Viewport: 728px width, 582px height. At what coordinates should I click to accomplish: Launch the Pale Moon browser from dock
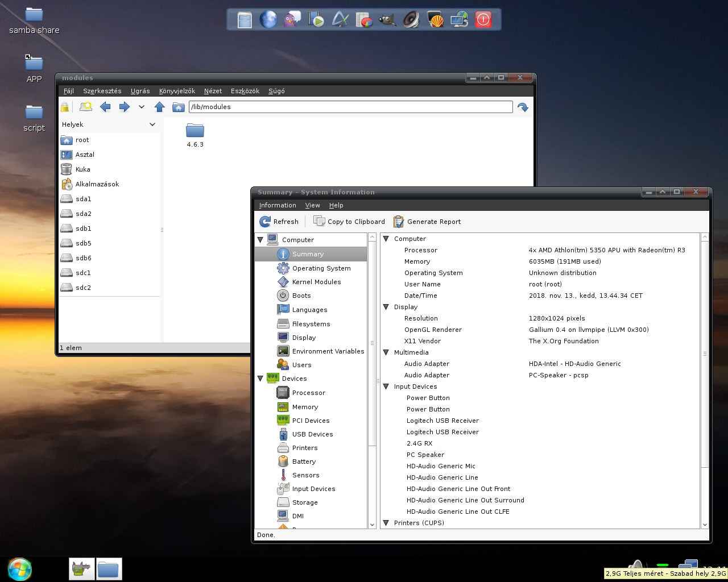coord(268,19)
